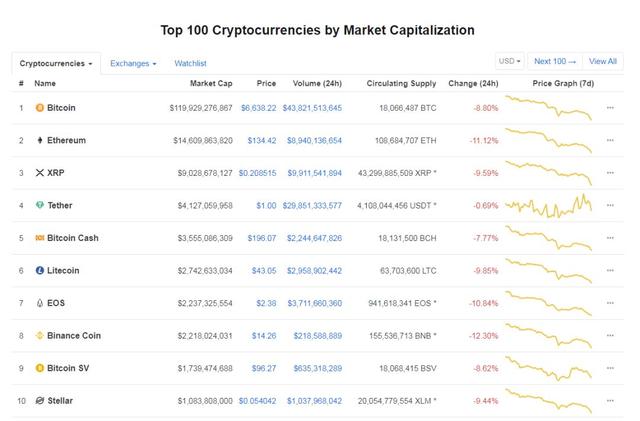Open the three-dot menu for Bitcoin row
The image size is (640, 421).
click(610, 108)
